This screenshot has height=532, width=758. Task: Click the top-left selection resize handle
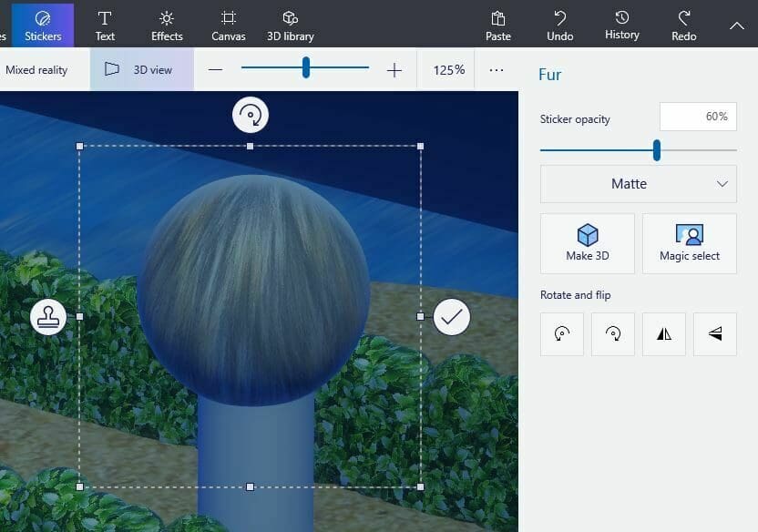point(80,146)
